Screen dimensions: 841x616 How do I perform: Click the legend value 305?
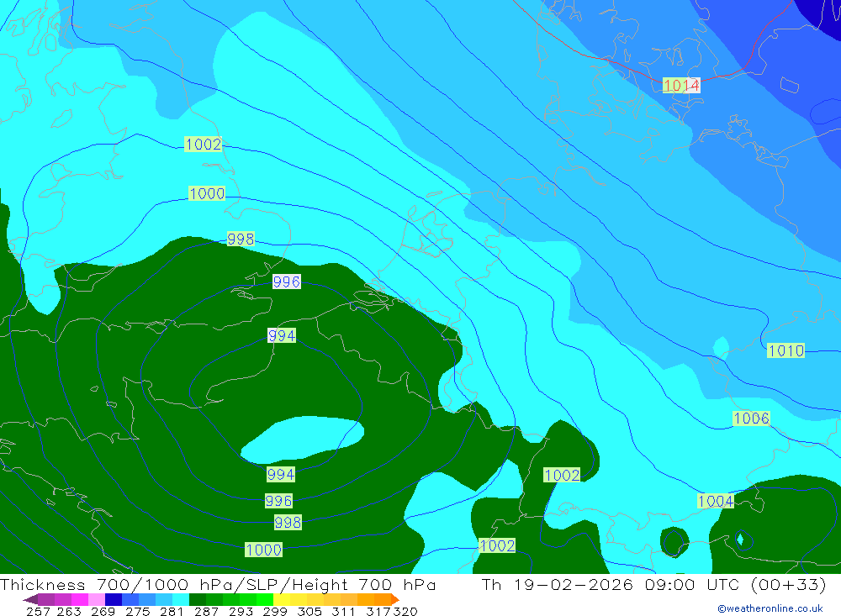309,611
